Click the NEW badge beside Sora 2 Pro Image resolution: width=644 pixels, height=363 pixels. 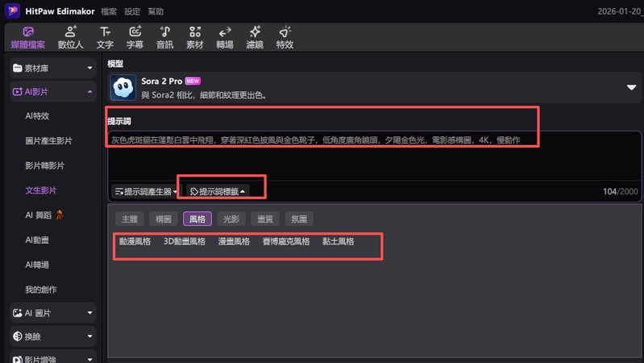click(193, 81)
